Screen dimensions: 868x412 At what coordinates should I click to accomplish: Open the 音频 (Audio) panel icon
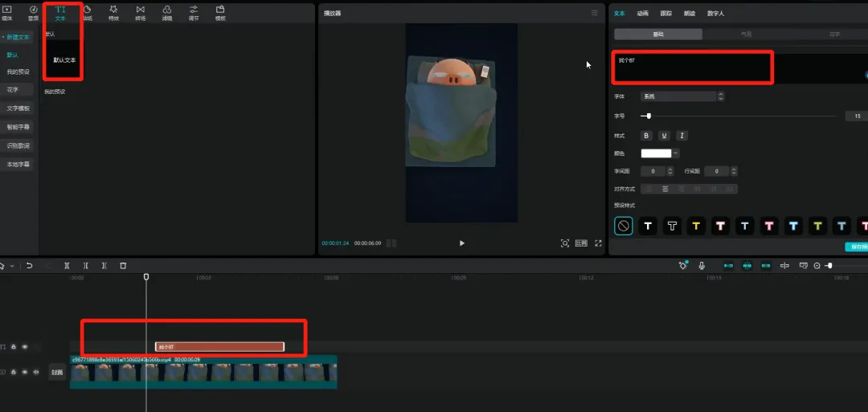[x=33, y=12]
